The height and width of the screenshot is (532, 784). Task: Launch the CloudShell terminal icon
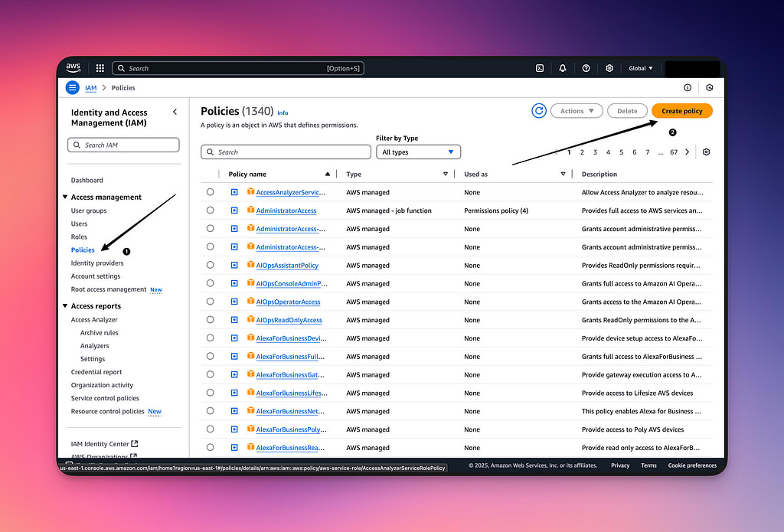coord(540,68)
